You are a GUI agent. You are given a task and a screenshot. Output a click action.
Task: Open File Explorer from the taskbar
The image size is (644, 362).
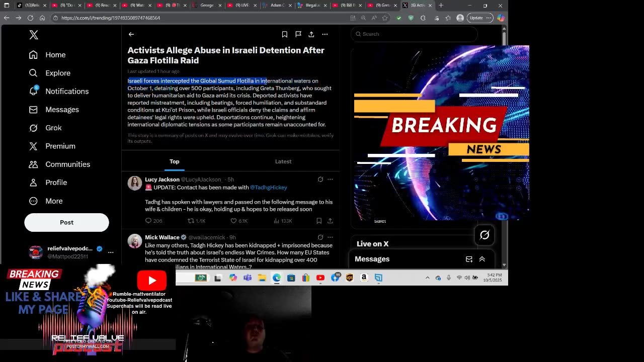pos(262,278)
